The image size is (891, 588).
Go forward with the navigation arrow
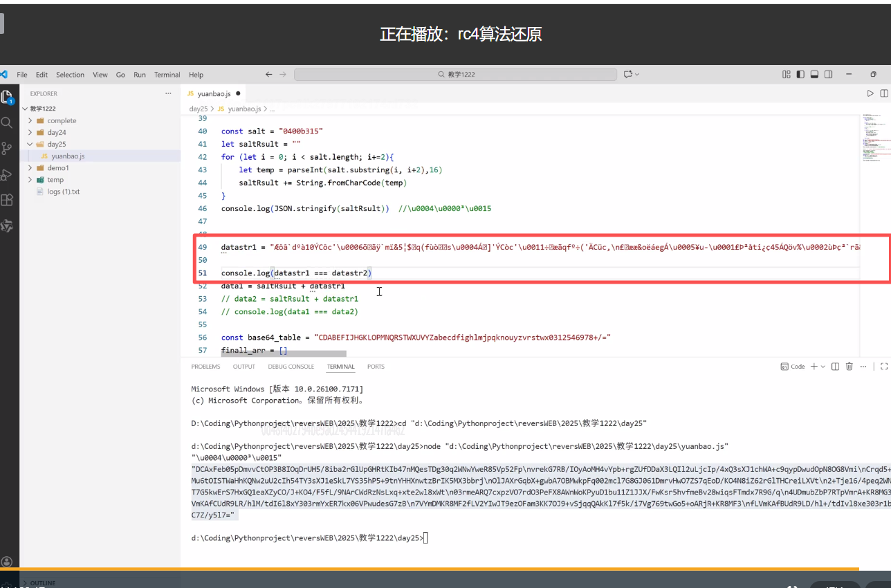click(x=283, y=74)
